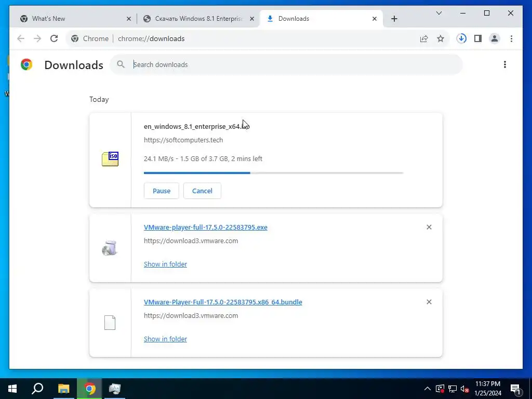Click the browser forward arrow
This screenshot has height=399, width=532.
[37, 38]
